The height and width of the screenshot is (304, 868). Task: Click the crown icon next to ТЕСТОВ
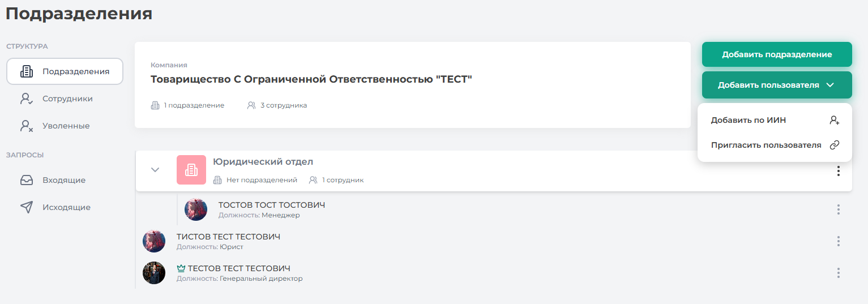181,268
